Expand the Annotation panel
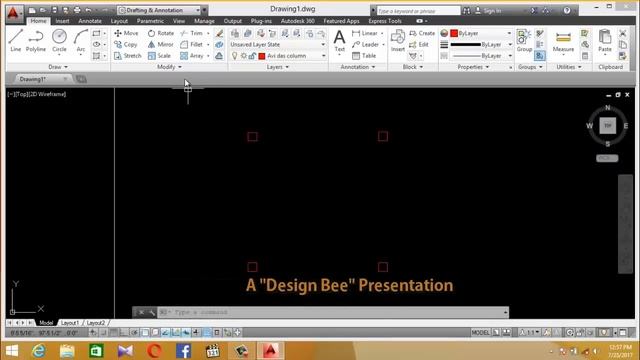Viewport: 640px width, 360px height. tap(358, 67)
